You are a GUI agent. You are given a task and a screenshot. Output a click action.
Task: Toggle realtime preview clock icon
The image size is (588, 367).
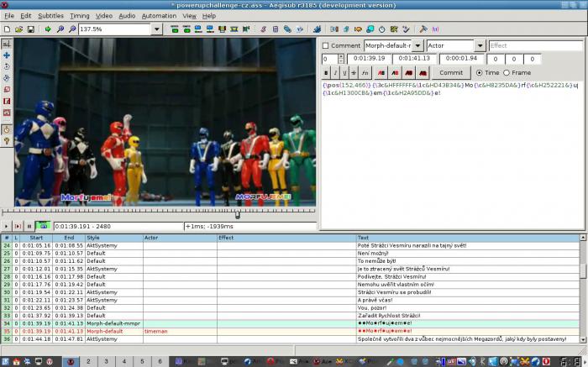[x=7, y=129]
